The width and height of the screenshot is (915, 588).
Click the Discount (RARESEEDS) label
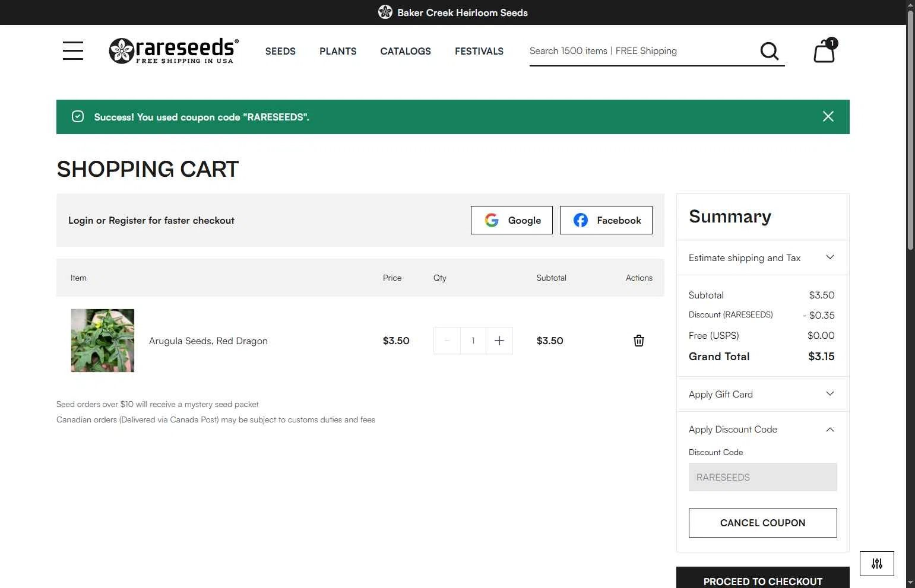pyautogui.click(x=731, y=314)
